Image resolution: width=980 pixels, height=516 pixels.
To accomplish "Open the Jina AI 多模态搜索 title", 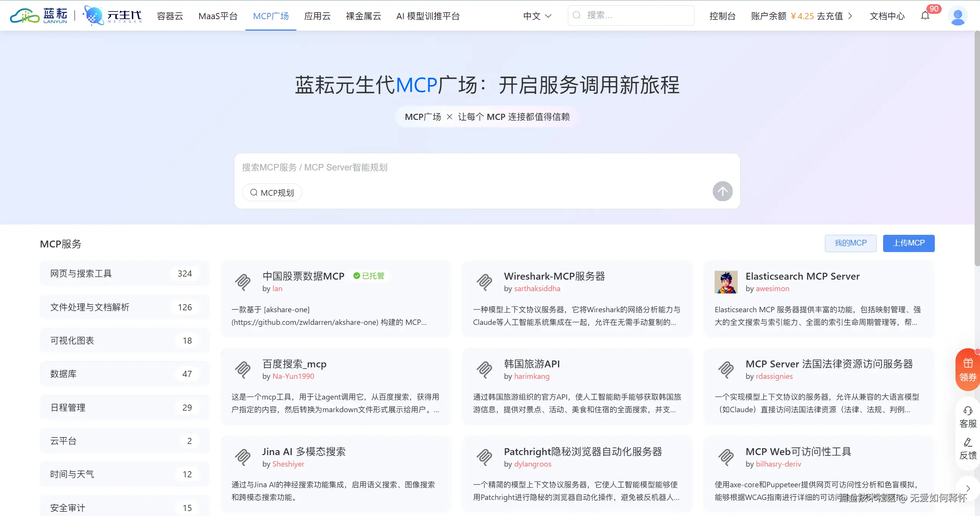I will pyautogui.click(x=304, y=451).
